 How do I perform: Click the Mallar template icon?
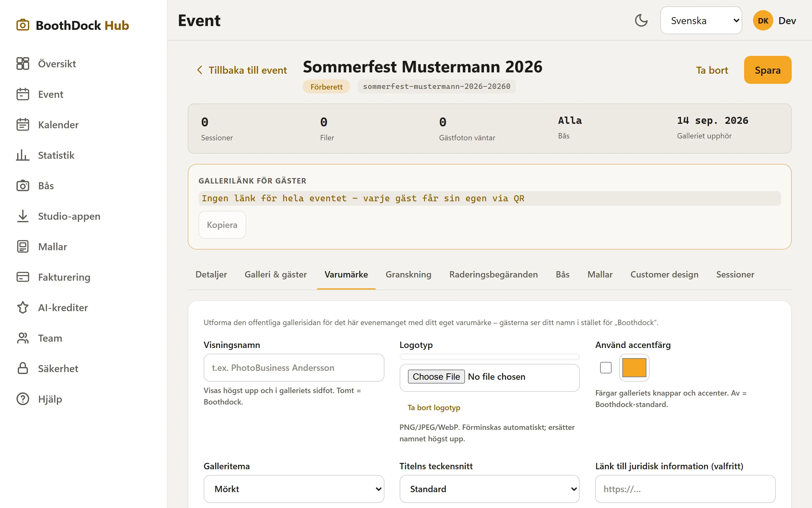(x=23, y=247)
